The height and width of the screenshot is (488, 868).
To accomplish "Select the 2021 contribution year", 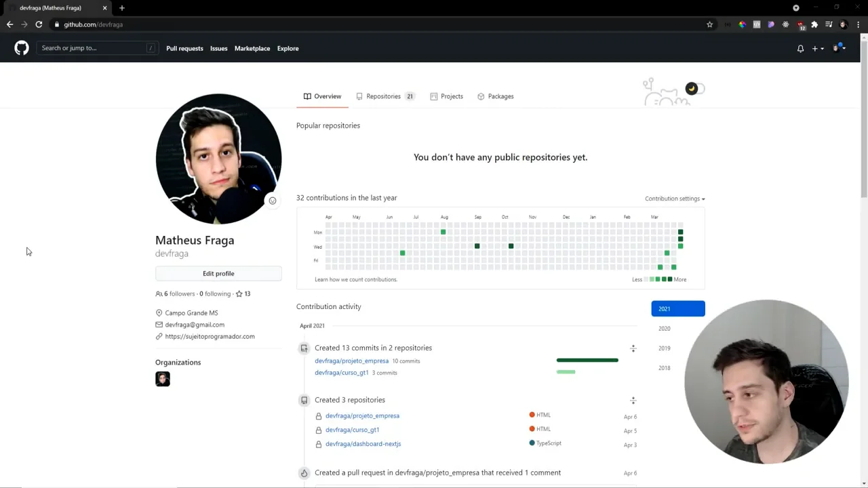I will 678,308.
